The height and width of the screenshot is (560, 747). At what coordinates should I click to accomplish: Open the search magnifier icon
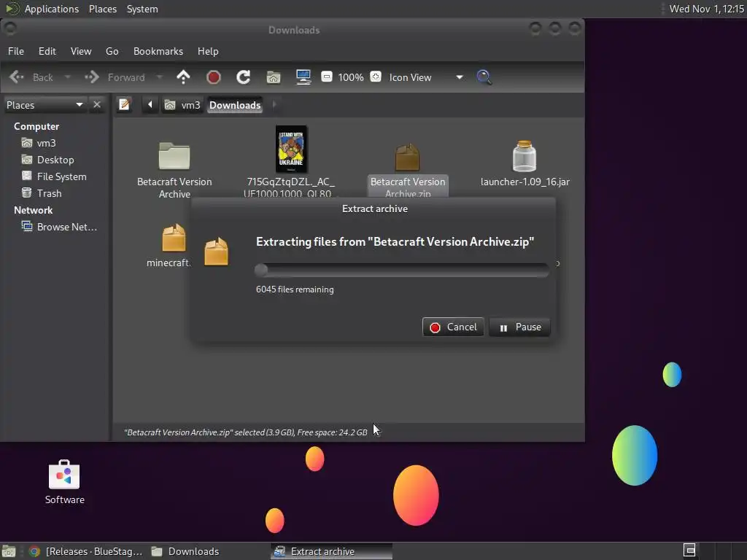[484, 77]
